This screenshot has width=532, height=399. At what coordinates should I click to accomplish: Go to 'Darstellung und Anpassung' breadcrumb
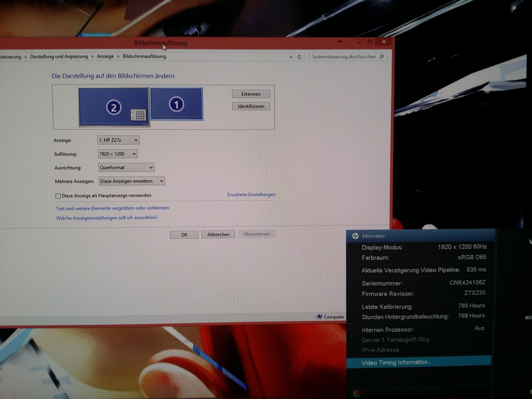[x=59, y=57]
